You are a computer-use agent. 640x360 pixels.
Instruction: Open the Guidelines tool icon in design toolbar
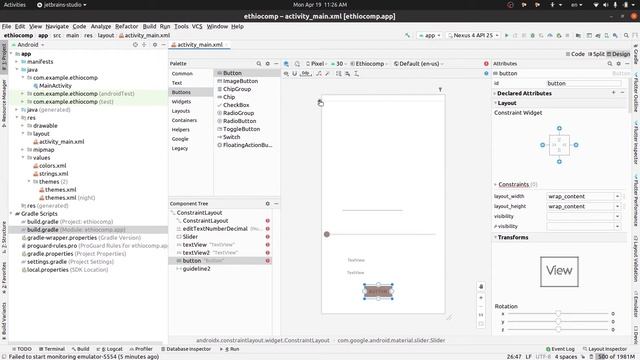click(x=356, y=74)
